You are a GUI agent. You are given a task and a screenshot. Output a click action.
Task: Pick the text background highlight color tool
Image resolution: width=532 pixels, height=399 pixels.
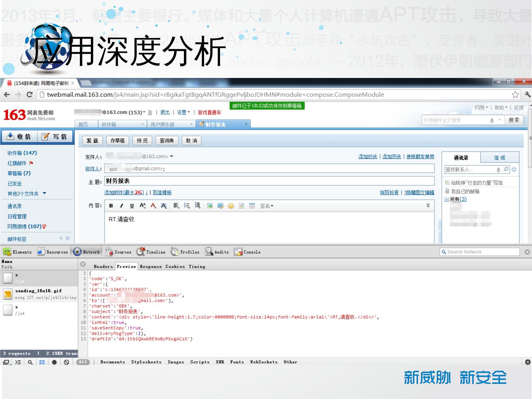pyautogui.click(x=164, y=206)
